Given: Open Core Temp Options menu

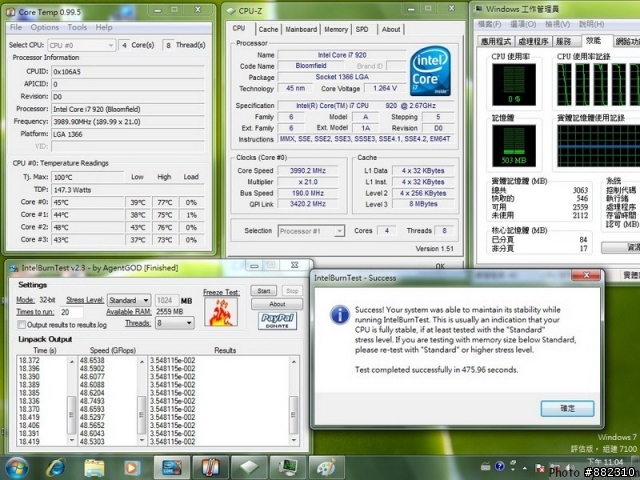Looking at the screenshot, I should click(45, 27).
